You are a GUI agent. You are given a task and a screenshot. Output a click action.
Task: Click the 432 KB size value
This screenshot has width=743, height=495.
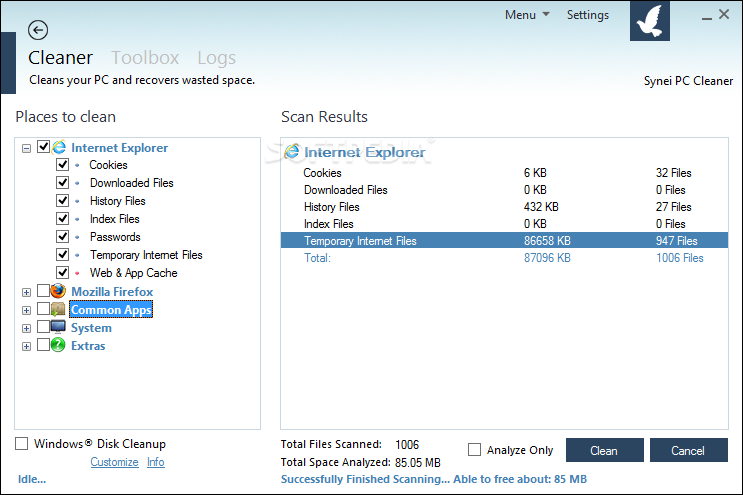541,207
